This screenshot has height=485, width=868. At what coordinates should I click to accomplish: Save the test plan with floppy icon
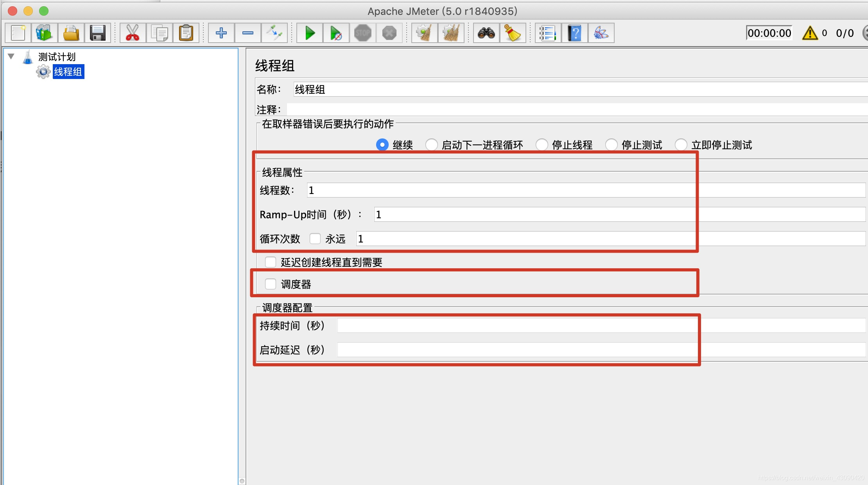click(98, 33)
